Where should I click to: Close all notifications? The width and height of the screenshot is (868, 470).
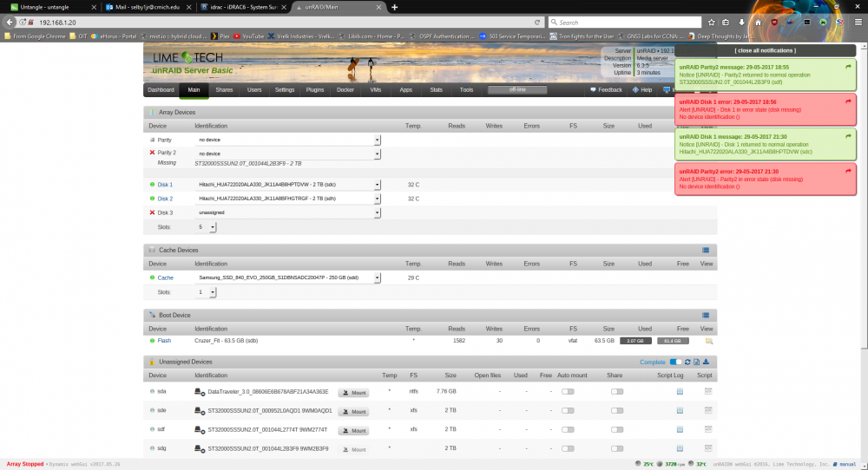[x=765, y=50]
